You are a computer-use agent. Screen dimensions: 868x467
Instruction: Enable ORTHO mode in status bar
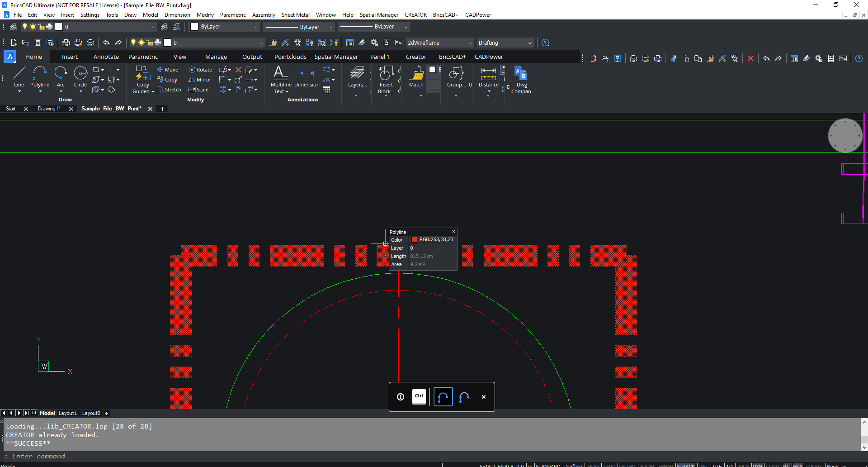[627, 465]
